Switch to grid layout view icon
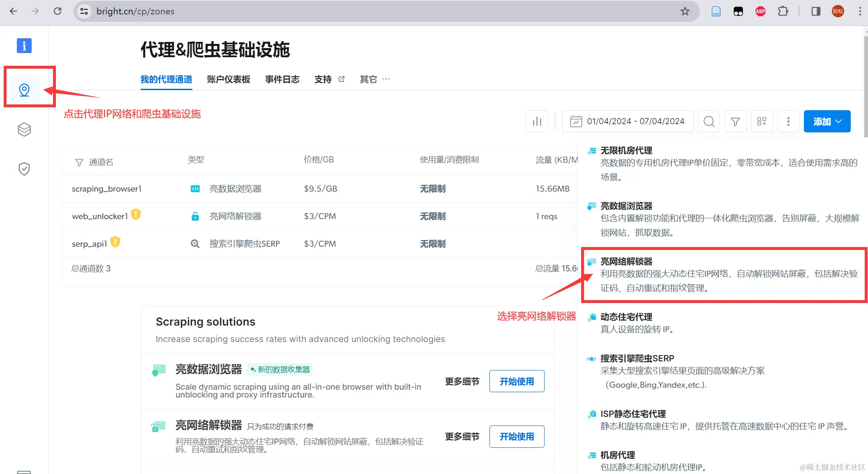This screenshot has height=474, width=868. pyautogui.click(x=762, y=121)
